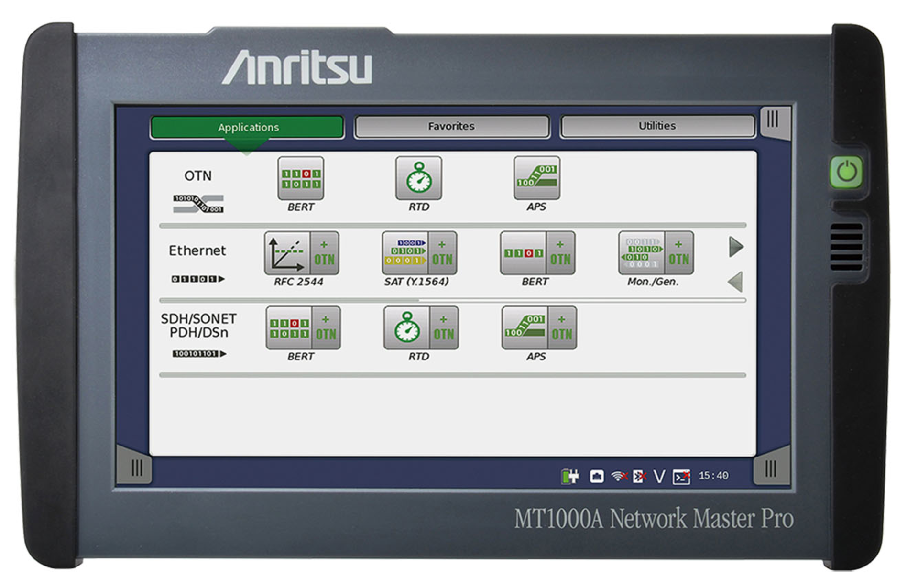Switch to the Favorites tab
The height and width of the screenshot is (588, 918).
click(451, 126)
